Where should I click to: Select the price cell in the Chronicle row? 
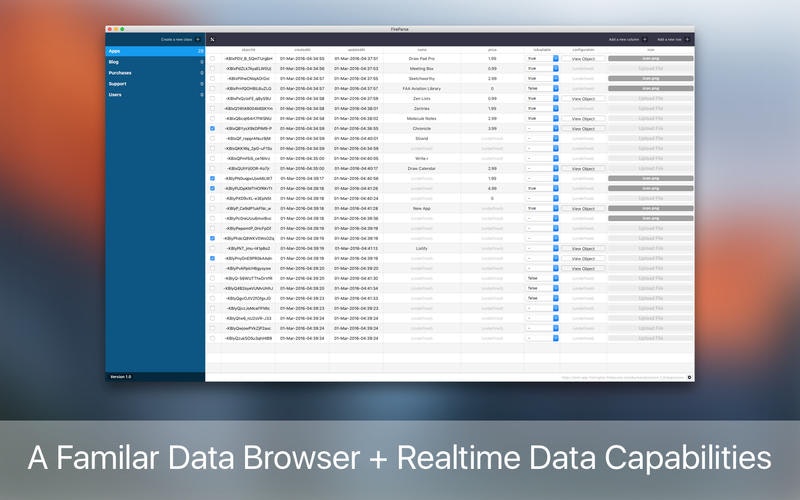click(492, 129)
